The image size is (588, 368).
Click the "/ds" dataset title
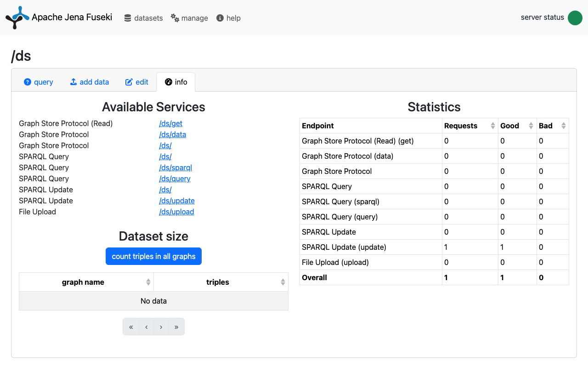click(x=21, y=56)
